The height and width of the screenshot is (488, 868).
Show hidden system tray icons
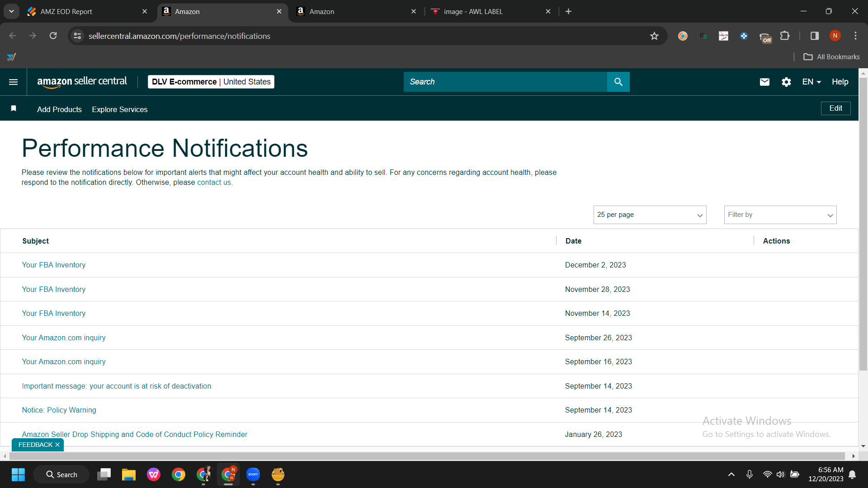pos(731,474)
